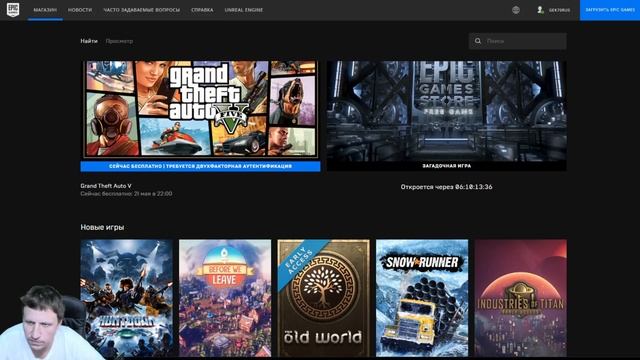The height and width of the screenshot is (360, 640).
Task: Click the search magnifier icon
Action: coord(478,41)
